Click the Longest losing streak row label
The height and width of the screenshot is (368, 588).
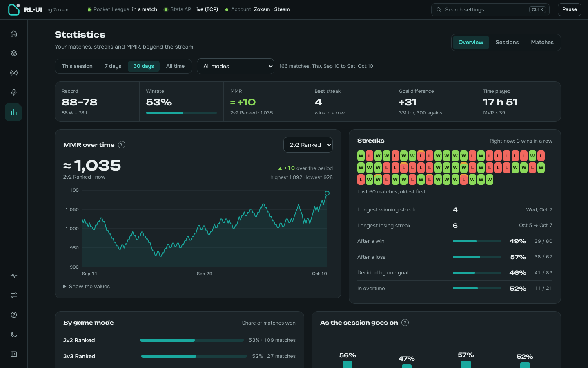point(384,226)
